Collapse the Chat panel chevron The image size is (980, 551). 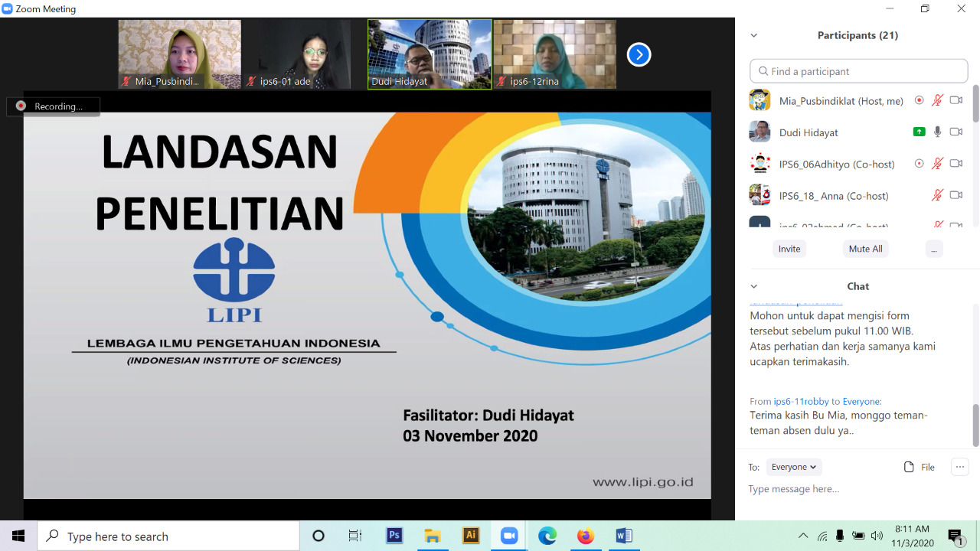[x=754, y=286]
